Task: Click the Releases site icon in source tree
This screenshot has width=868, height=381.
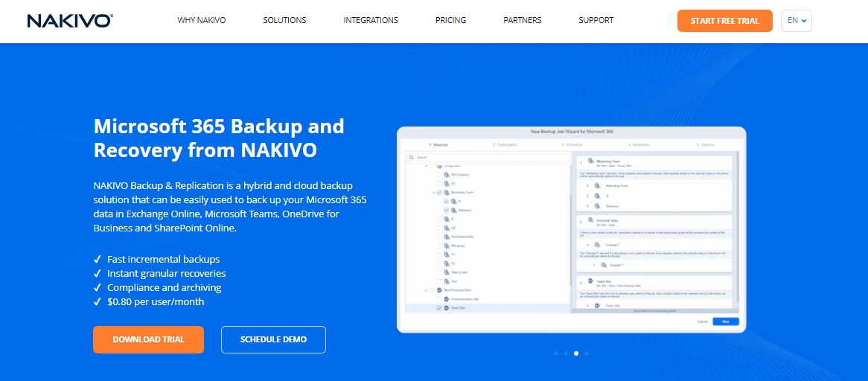Action: coord(454,210)
